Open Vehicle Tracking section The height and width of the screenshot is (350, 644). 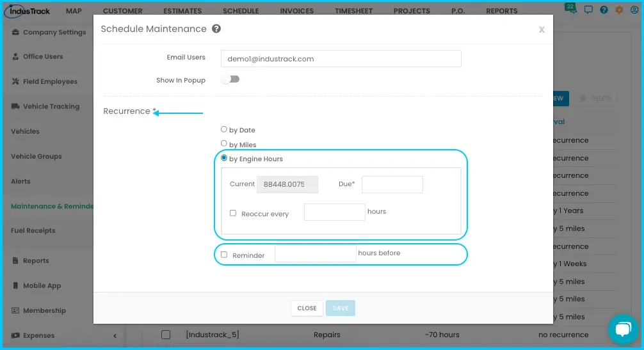[51, 106]
